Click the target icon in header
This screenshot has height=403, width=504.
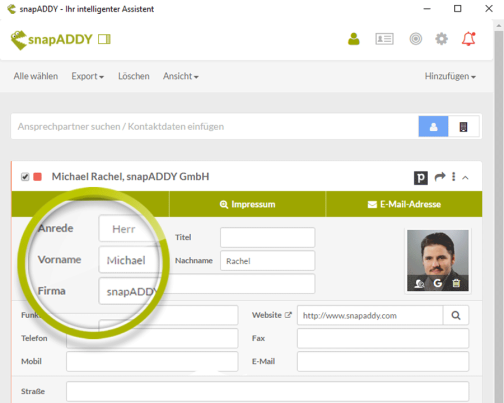tap(415, 39)
